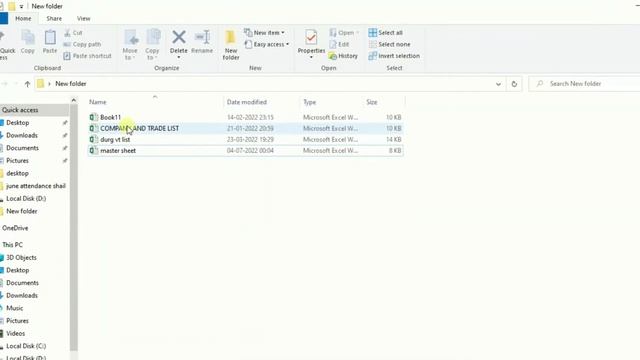Open the Move to command
The width and height of the screenshot is (640, 360).
point(130,45)
